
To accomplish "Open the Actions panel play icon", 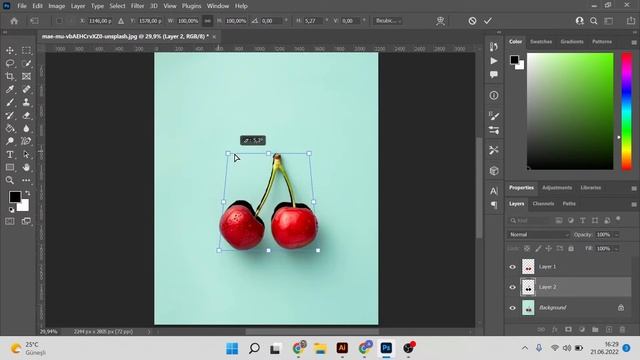I will [494, 61].
